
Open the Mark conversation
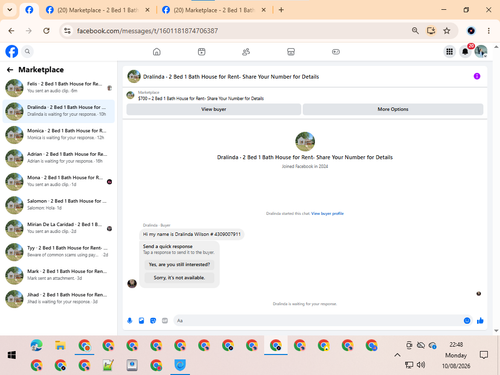coord(59,275)
